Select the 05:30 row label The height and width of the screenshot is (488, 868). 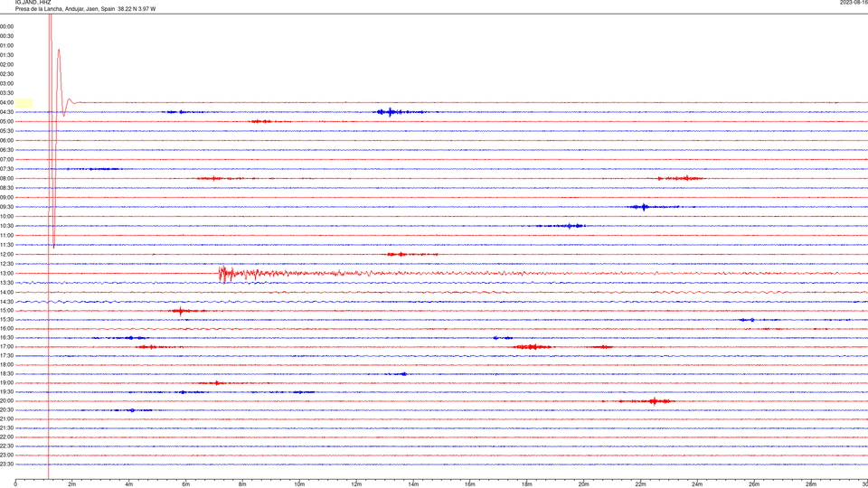tap(6, 131)
